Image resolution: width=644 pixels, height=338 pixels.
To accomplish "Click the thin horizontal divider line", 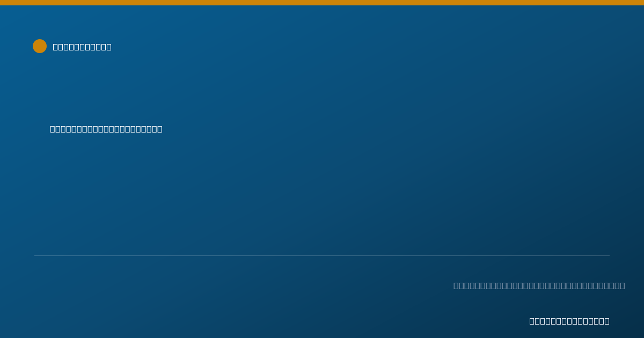I will [322, 255].
